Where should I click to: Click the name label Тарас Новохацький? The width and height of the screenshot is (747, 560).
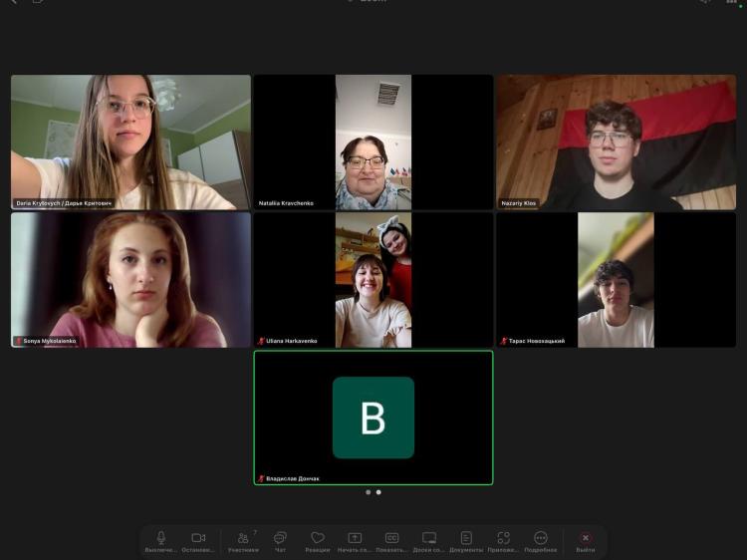click(537, 341)
